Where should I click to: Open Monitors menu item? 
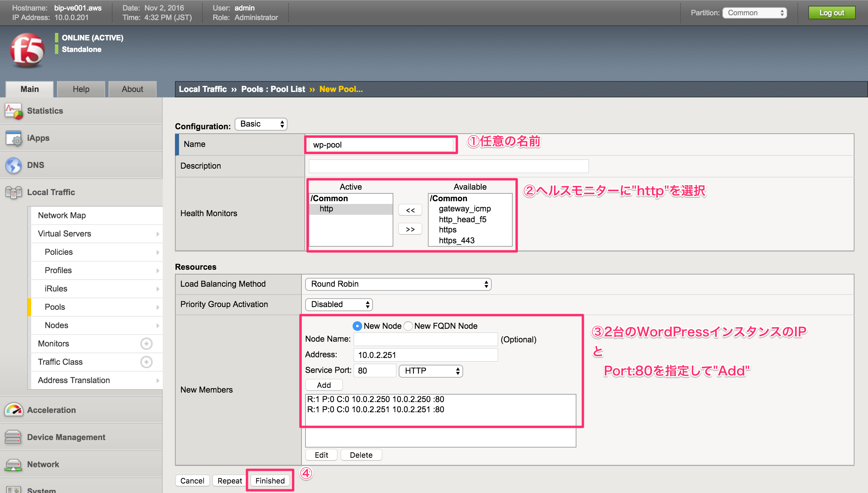53,344
